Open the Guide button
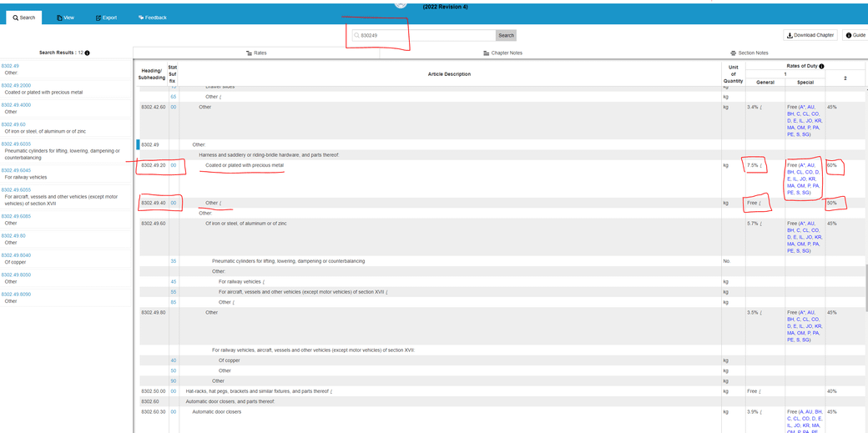The image size is (868, 433). tap(855, 35)
